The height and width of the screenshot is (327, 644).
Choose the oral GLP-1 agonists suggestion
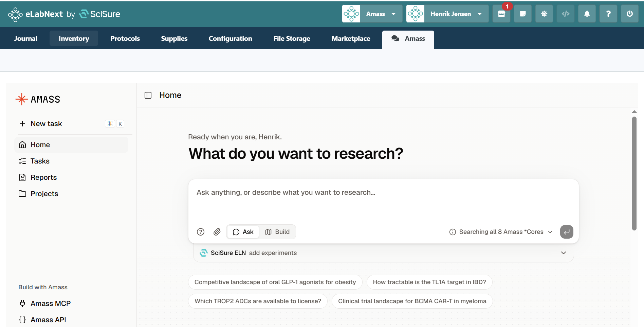[x=275, y=282]
